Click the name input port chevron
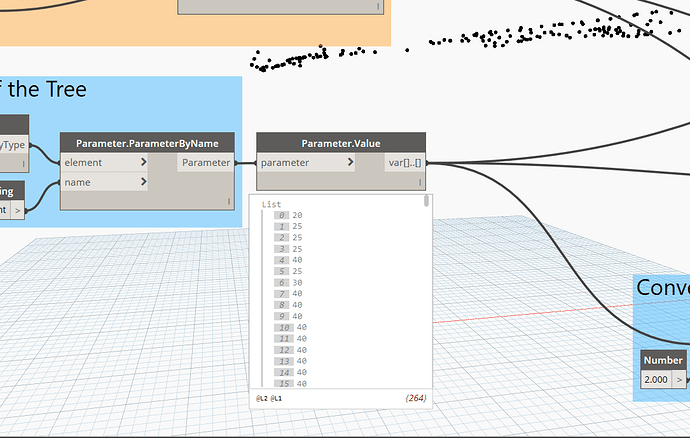This screenshot has width=690, height=438. point(143,181)
